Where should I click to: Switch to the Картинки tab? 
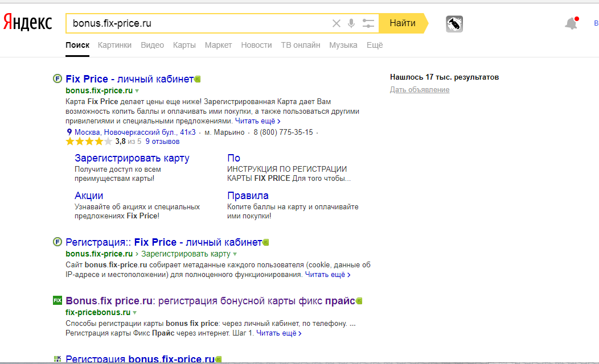114,45
